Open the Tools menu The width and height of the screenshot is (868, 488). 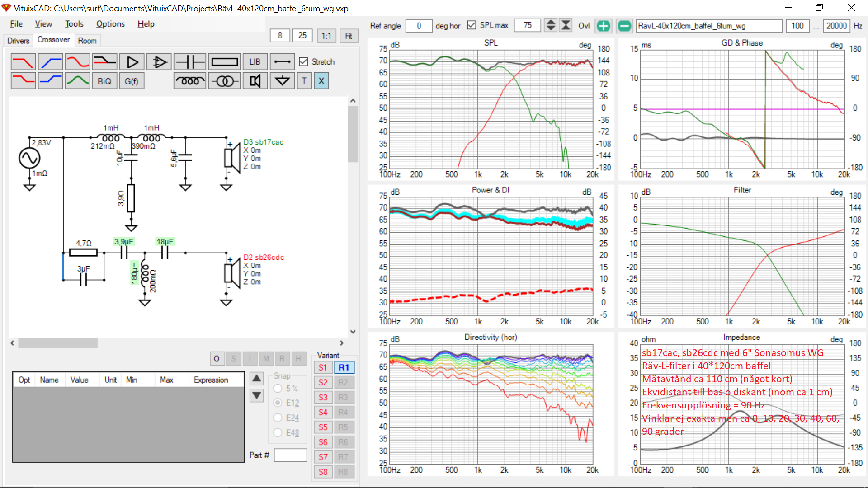click(74, 24)
